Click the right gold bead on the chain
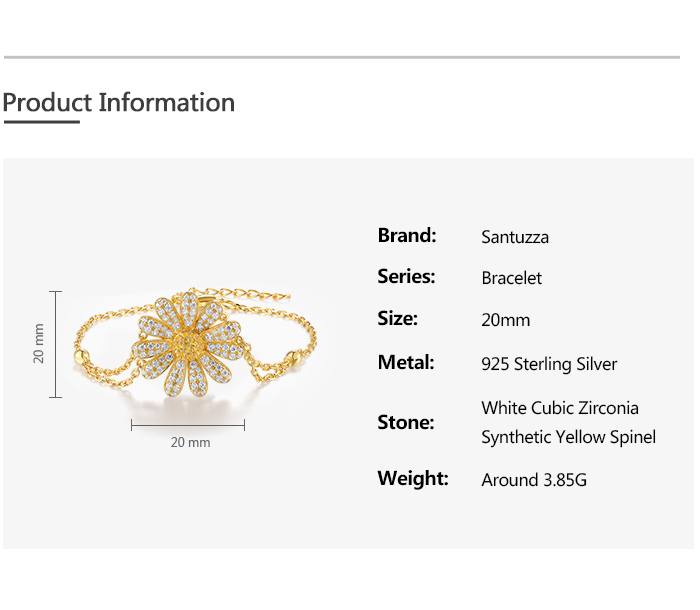 (x=295, y=355)
